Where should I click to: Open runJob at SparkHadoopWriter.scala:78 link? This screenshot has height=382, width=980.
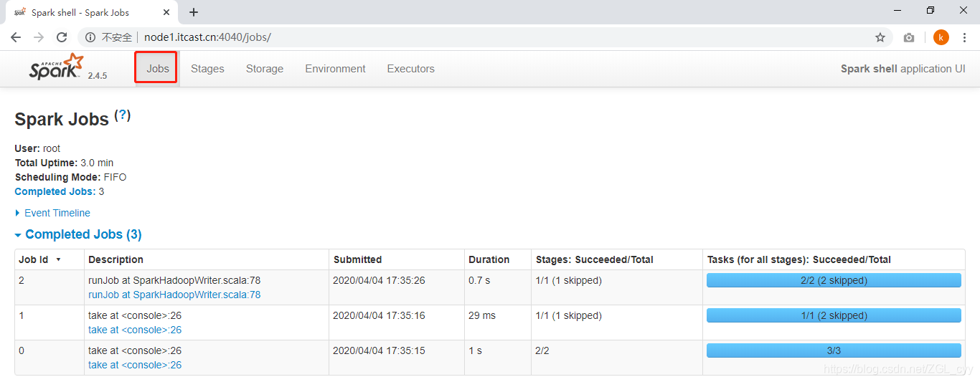pos(174,295)
